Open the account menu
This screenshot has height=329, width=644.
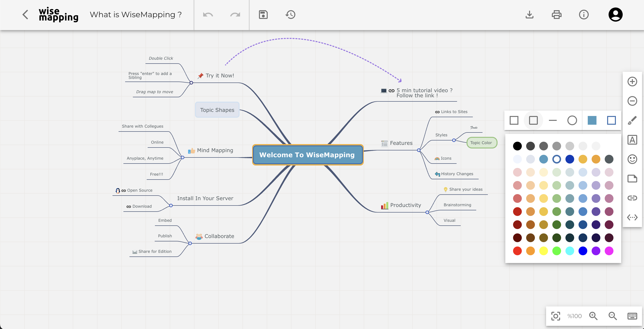pyautogui.click(x=615, y=15)
